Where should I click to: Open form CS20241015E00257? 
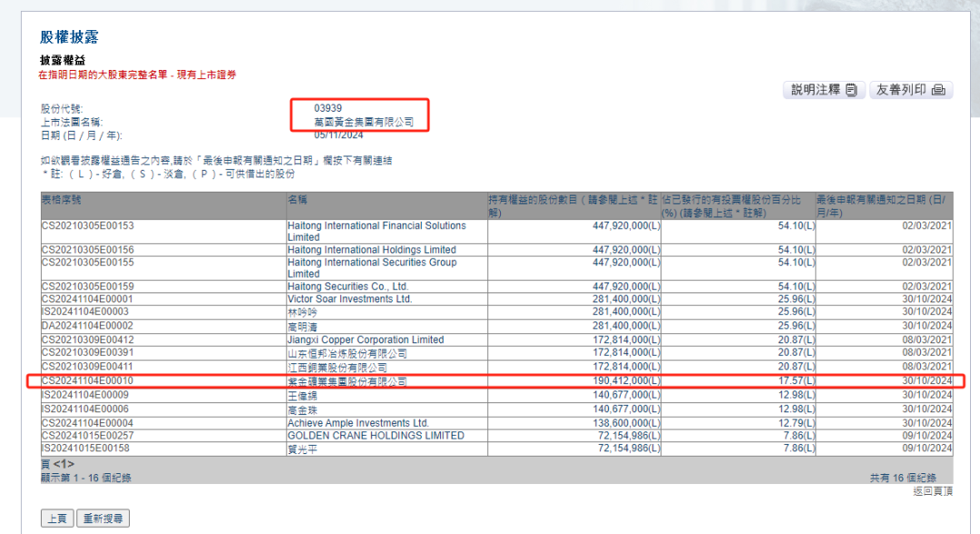87,435
